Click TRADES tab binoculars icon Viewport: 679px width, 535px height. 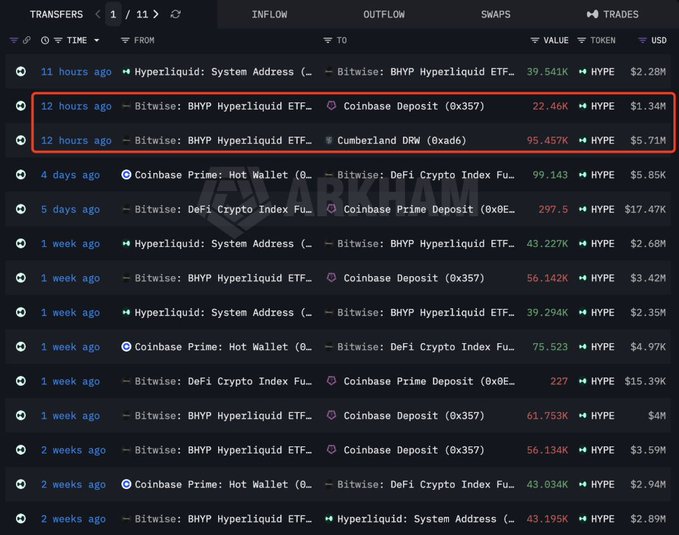(592, 14)
